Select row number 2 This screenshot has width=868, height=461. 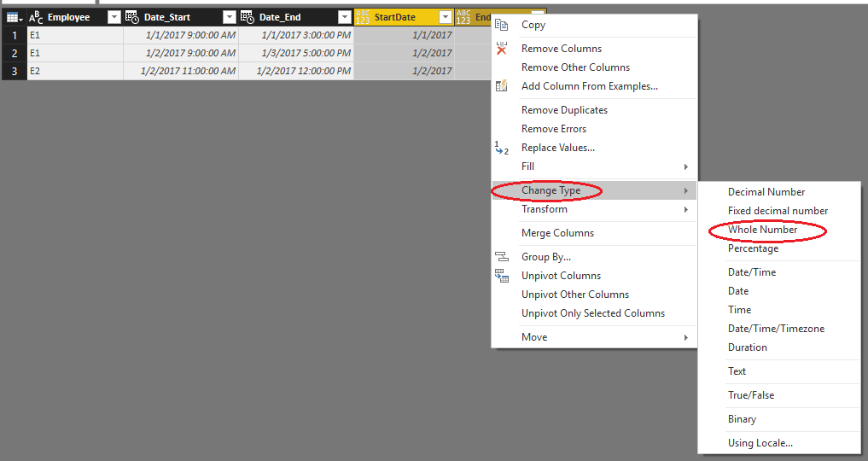pos(15,53)
